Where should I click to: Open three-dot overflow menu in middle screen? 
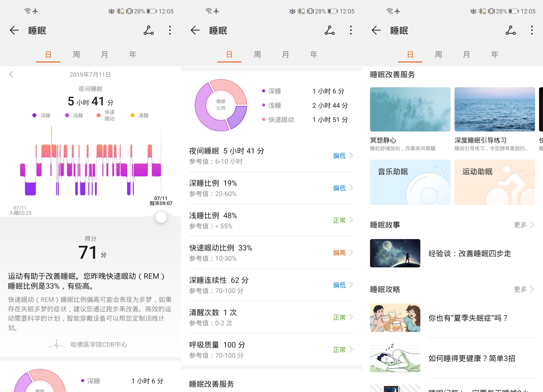pos(351,30)
